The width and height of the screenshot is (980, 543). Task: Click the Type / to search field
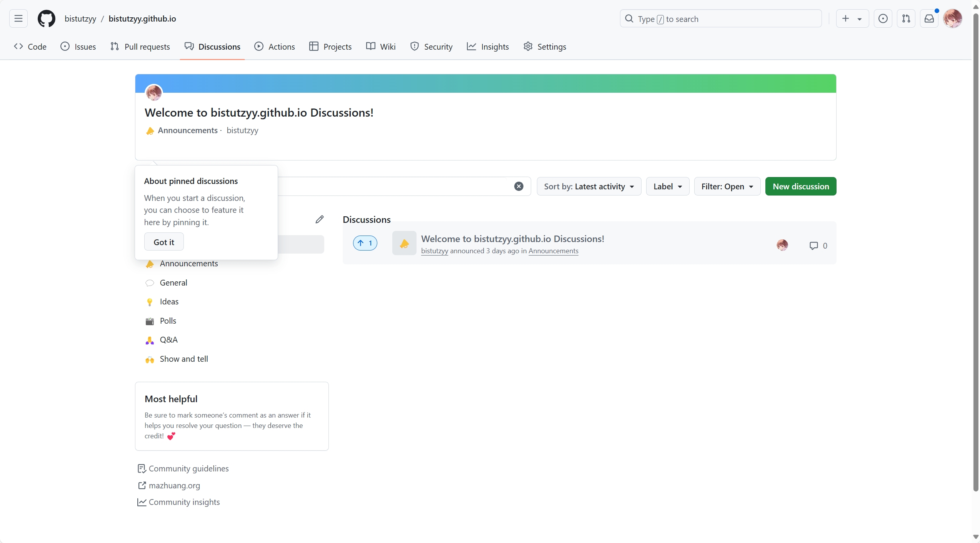pyautogui.click(x=721, y=18)
